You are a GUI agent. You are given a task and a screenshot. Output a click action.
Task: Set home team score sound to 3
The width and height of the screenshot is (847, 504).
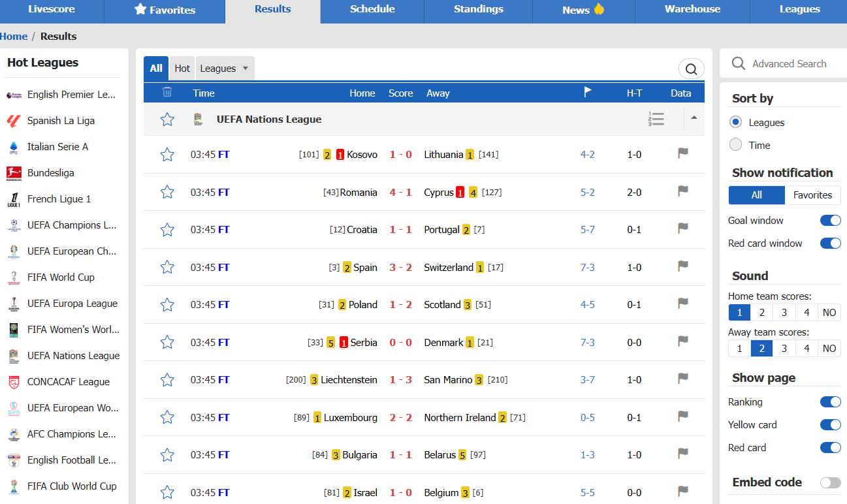pos(784,313)
